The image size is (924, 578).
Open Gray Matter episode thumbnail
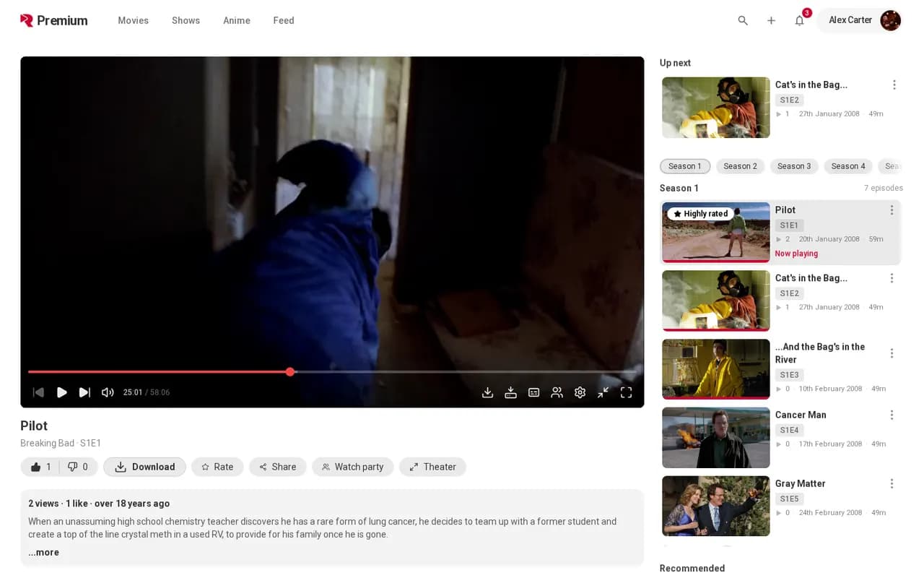coord(716,506)
